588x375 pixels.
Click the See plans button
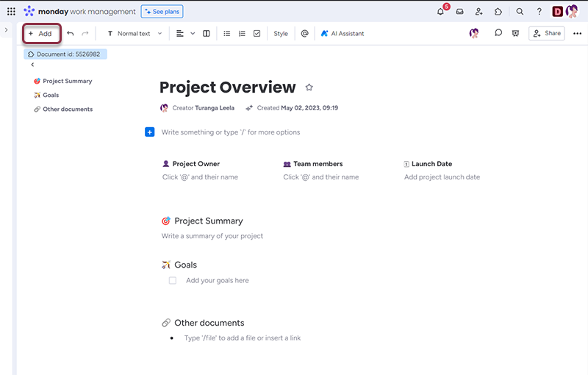point(162,12)
